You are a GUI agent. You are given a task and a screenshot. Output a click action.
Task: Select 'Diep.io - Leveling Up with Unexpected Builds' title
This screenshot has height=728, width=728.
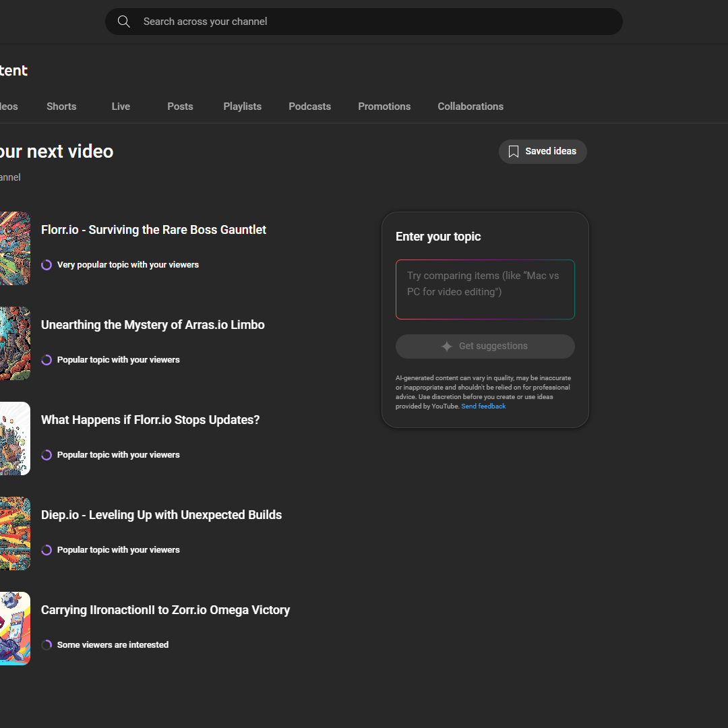click(x=162, y=515)
